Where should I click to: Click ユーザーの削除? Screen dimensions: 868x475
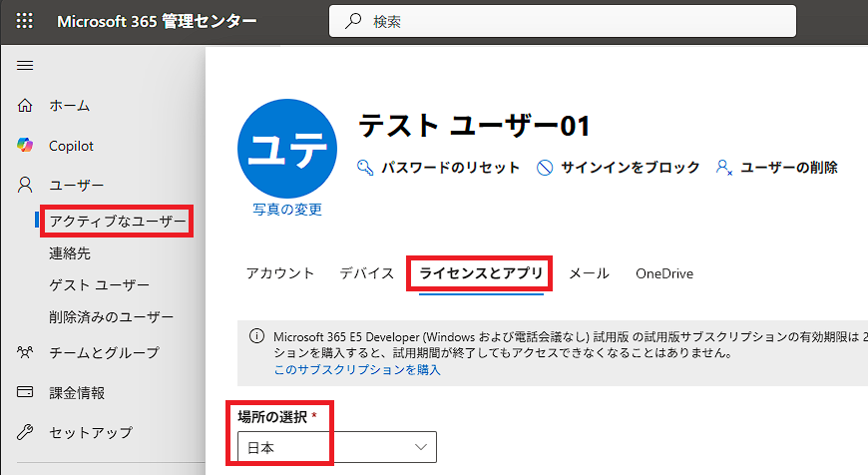click(x=789, y=168)
